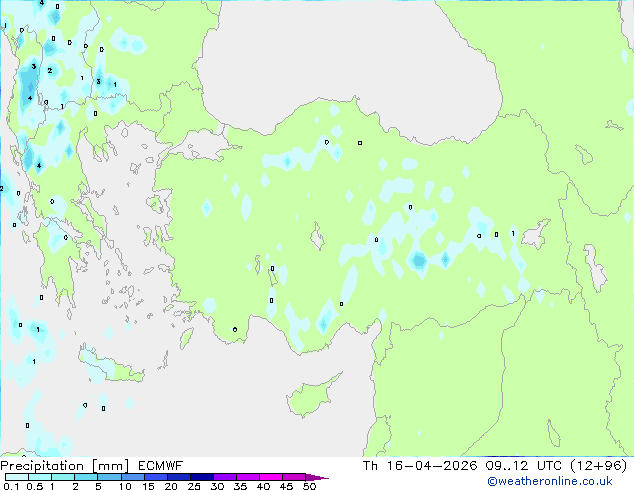Select the "10" legend scale label

point(125,486)
